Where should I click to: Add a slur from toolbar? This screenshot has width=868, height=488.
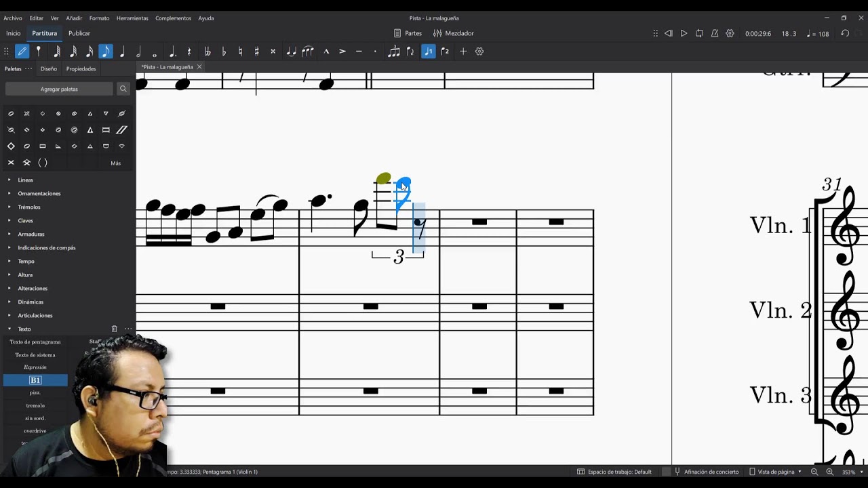click(x=308, y=52)
